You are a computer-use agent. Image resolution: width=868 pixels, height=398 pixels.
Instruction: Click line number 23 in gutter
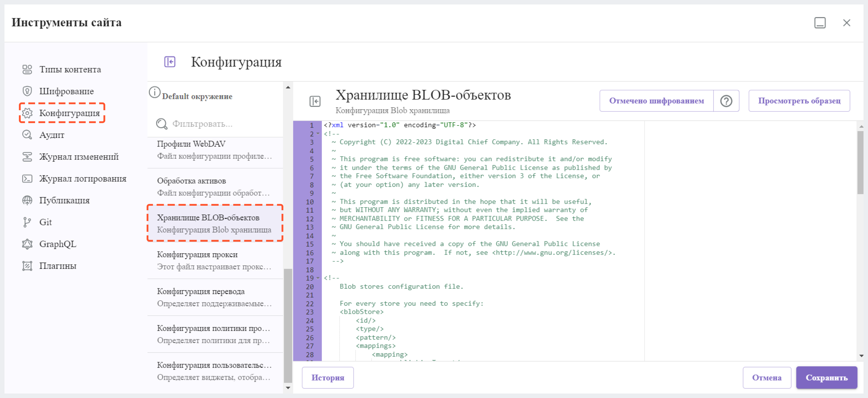[310, 312]
